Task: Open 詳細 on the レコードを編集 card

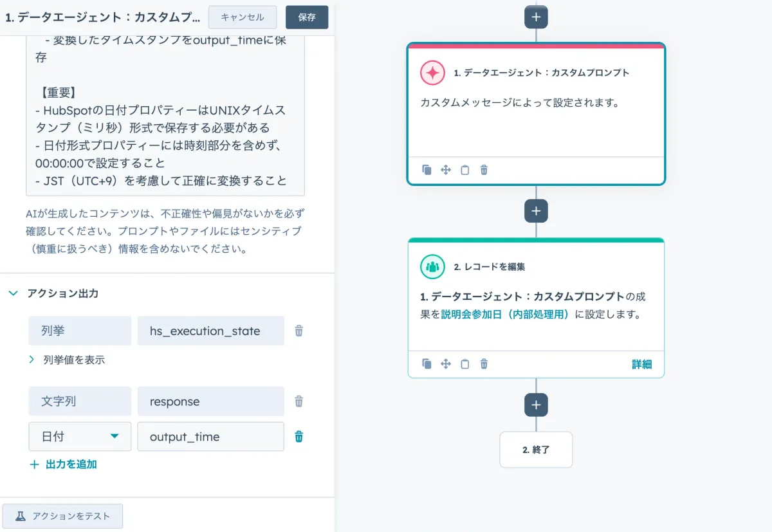Action: [642, 364]
